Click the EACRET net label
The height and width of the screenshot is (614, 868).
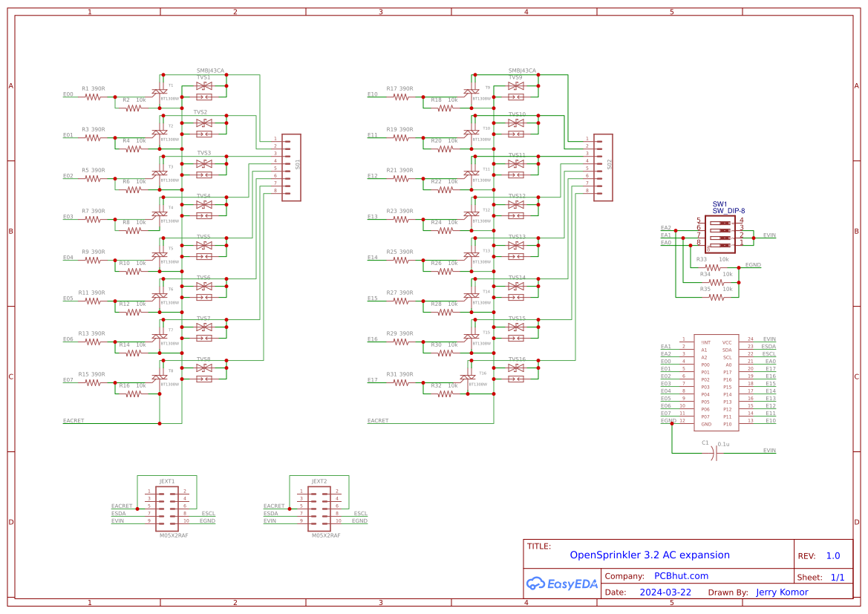click(73, 420)
